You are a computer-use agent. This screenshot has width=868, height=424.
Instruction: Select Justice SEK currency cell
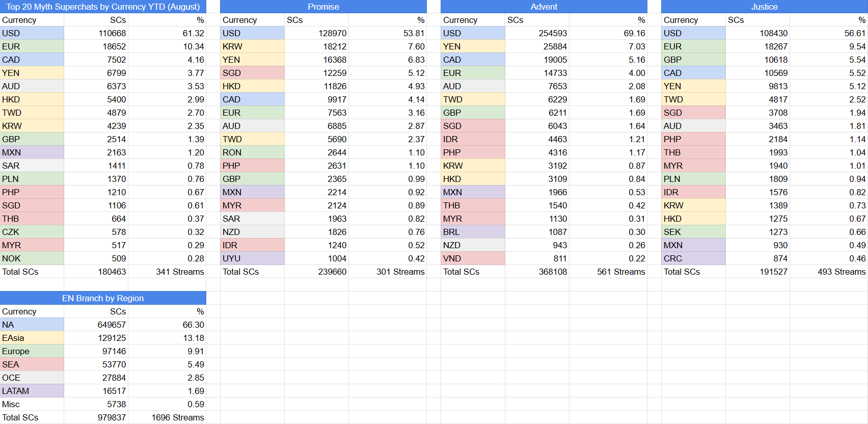694,232
